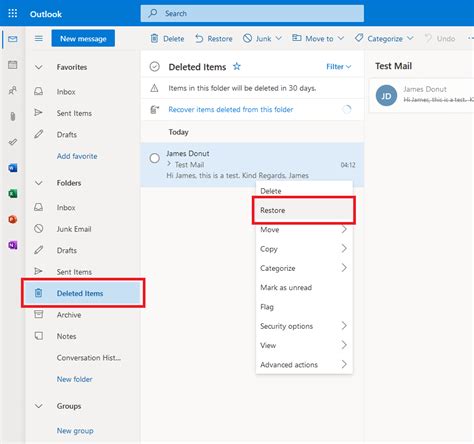Click Categorize in the toolbar

click(x=379, y=39)
